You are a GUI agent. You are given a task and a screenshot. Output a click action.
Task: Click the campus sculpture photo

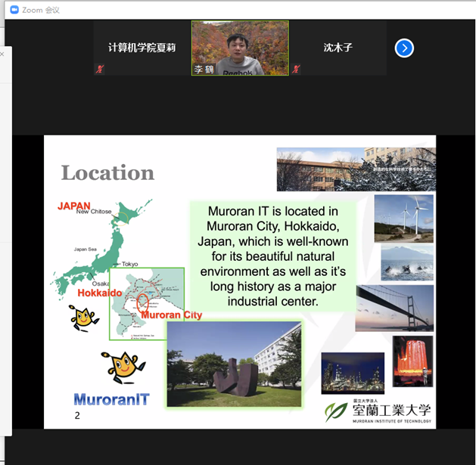pos(234,364)
